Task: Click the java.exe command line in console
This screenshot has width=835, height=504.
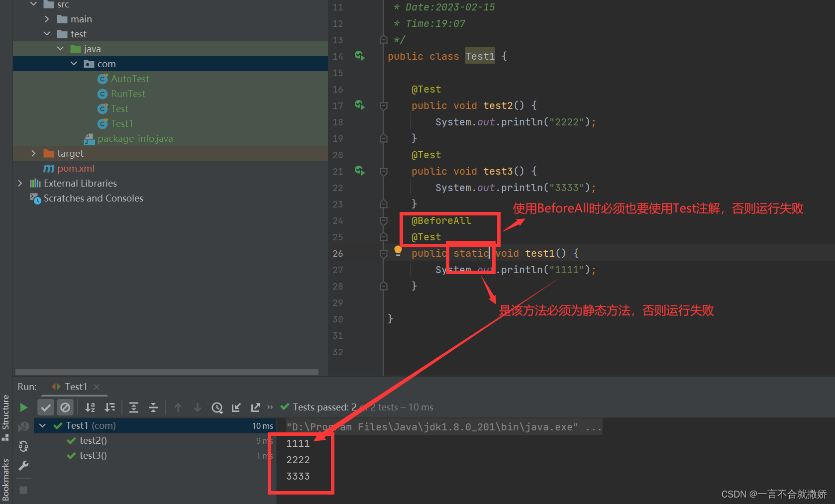Action: click(444, 427)
